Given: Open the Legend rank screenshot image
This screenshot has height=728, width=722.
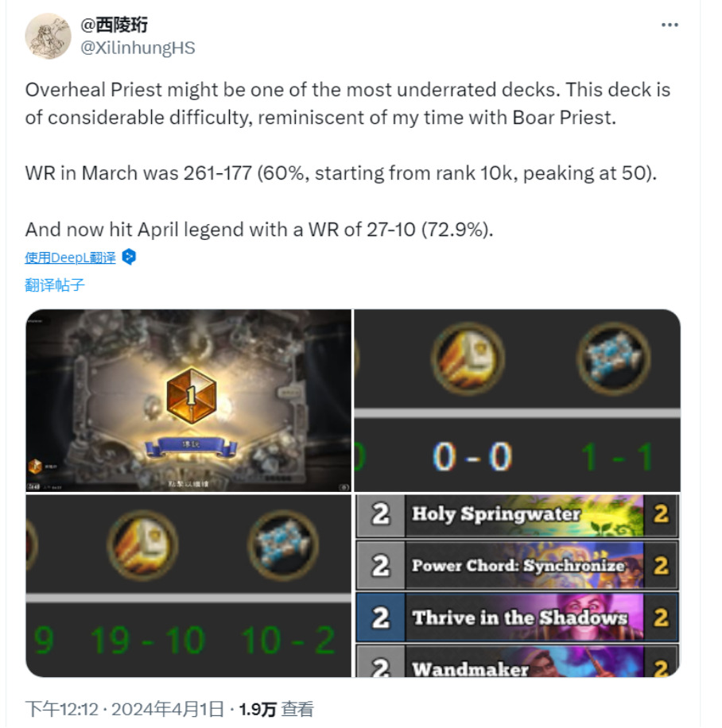Looking at the screenshot, I should click(x=188, y=401).
